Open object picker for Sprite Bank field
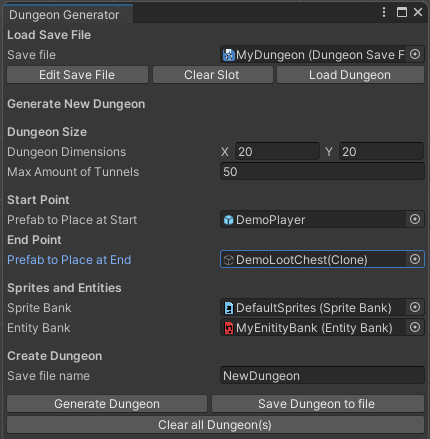Image resolution: width=430 pixels, height=439 pixels. [415, 307]
